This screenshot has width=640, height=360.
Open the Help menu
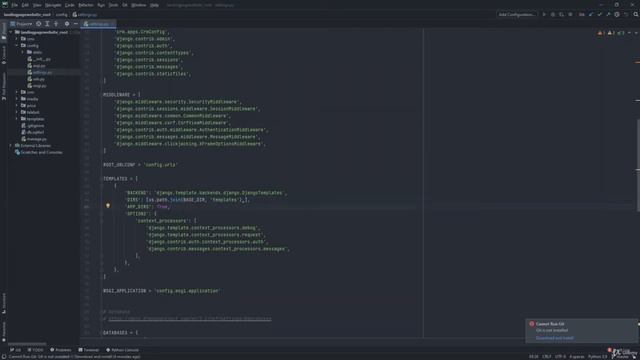click(x=154, y=5)
